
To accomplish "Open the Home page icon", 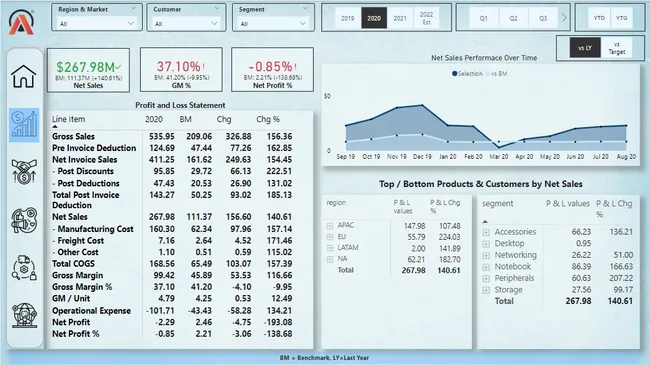I will click(24, 77).
